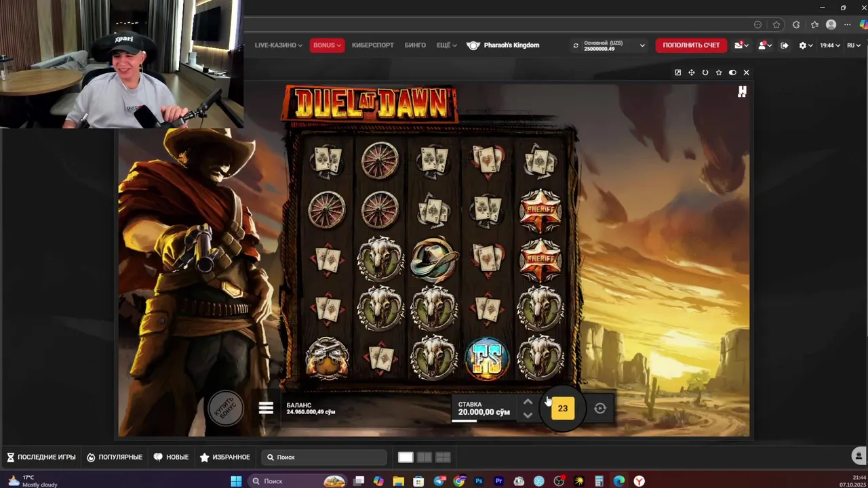
Task: Select the two-game layout view
Action: (x=424, y=457)
